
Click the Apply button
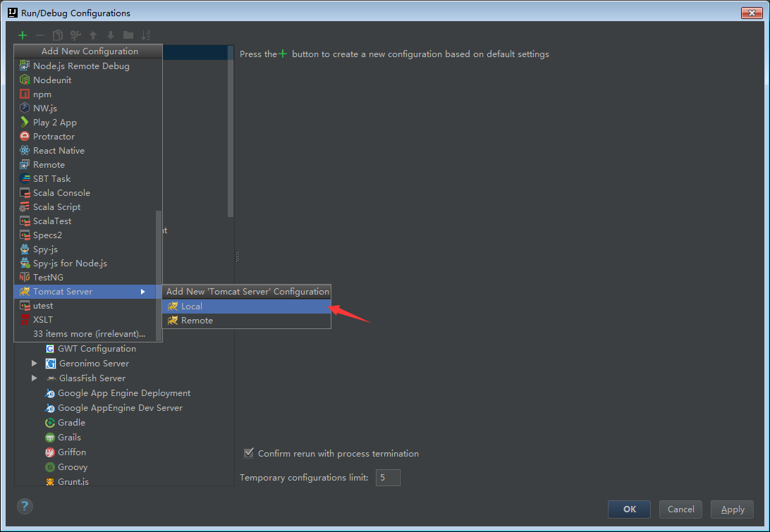732,509
